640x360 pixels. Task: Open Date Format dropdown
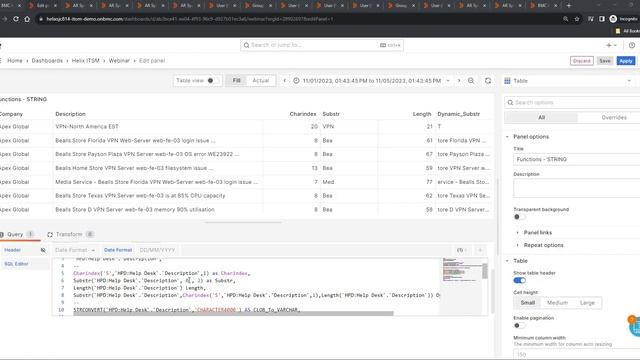coord(75,250)
